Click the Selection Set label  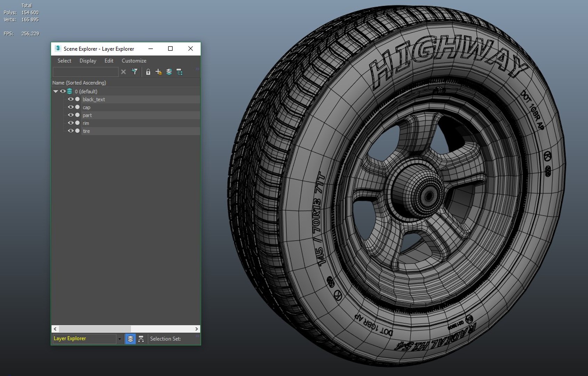(x=166, y=339)
